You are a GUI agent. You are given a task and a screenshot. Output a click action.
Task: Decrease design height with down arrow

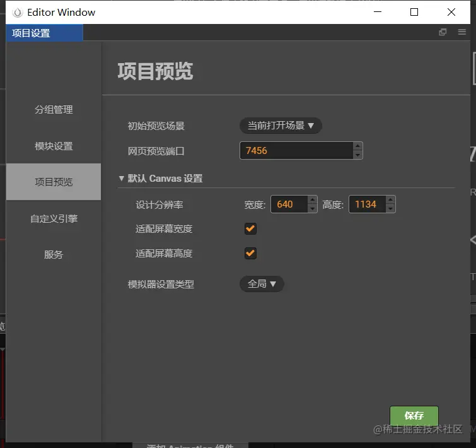tap(390, 209)
